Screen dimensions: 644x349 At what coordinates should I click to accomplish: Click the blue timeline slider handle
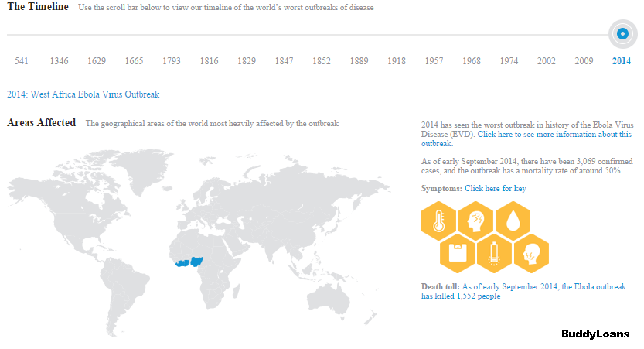coord(622,33)
